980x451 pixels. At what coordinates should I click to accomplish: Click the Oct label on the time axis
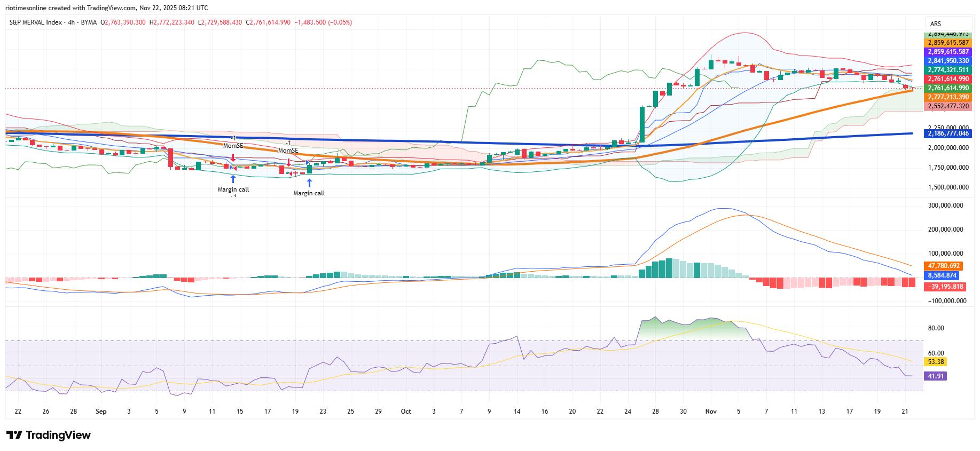406,412
